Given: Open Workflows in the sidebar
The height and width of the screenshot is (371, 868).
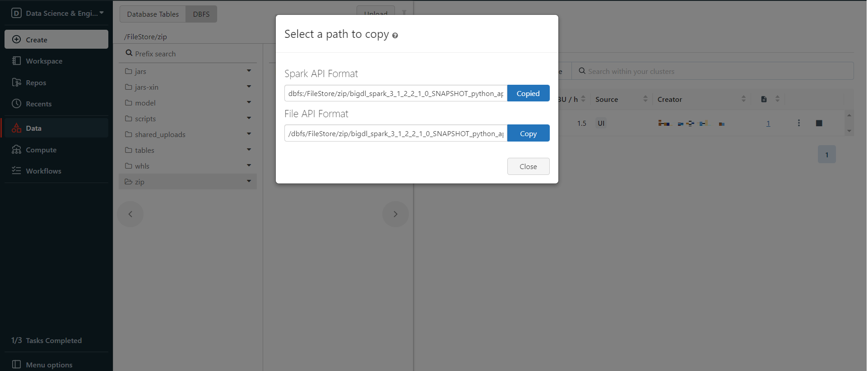Looking at the screenshot, I should pos(43,171).
